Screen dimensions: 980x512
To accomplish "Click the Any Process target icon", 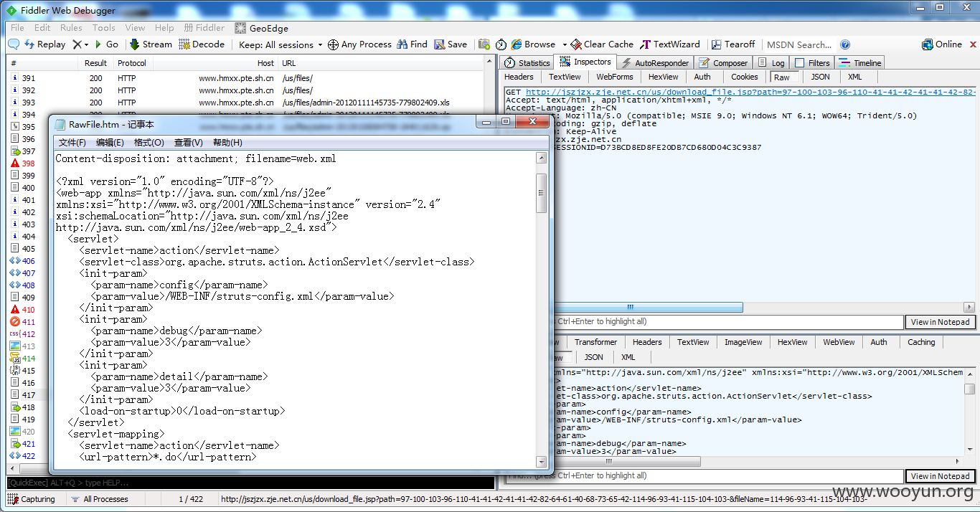I will click(x=333, y=44).
